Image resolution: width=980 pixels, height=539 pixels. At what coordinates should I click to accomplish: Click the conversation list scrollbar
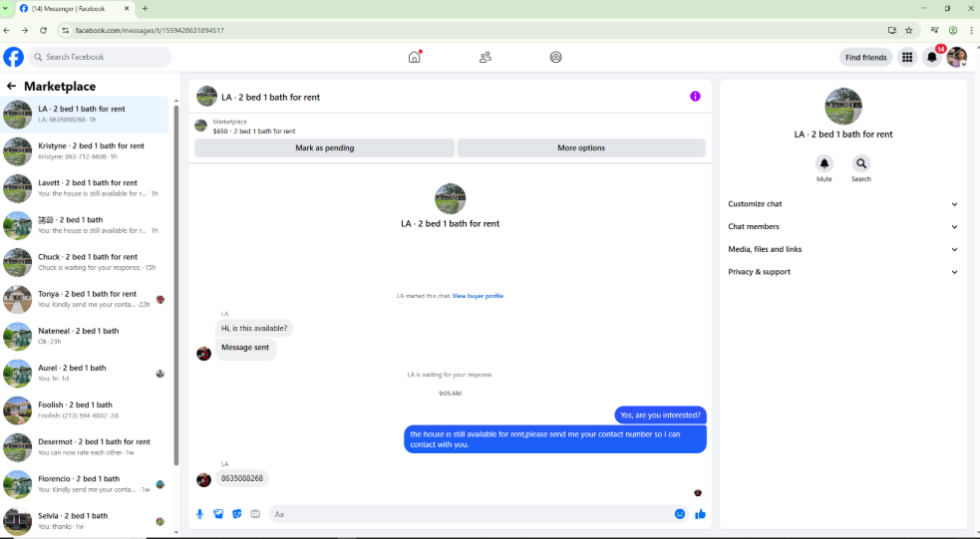coord(176,284)
